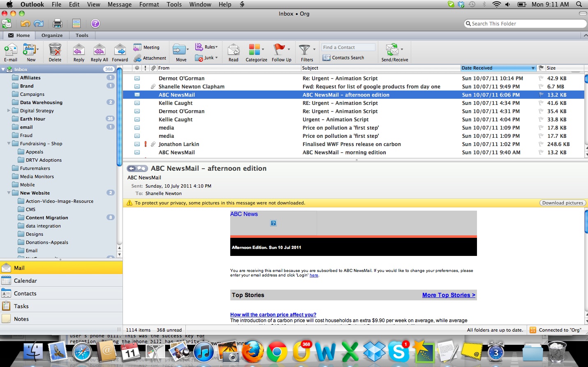588x367 pixels.
Task: Open the Window menu
Action: pos(200,4)
